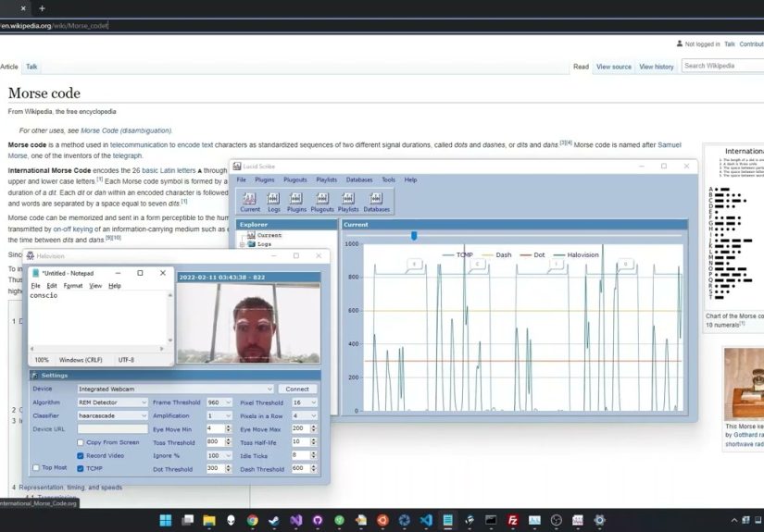
Task: Open Visual Studio from the taskbar
Action: click(x=295, y=520)
